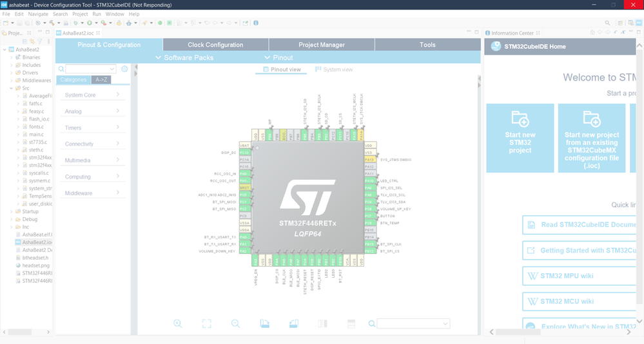Click the toolbar search magnifier at right

[x=607, y=23]
